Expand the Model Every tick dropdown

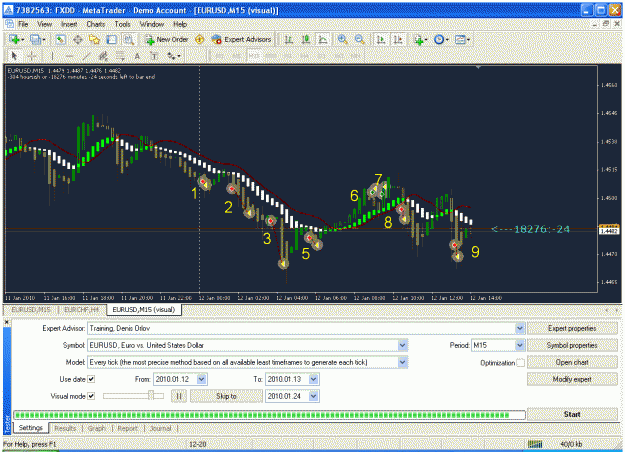click(x=403, y=362)
